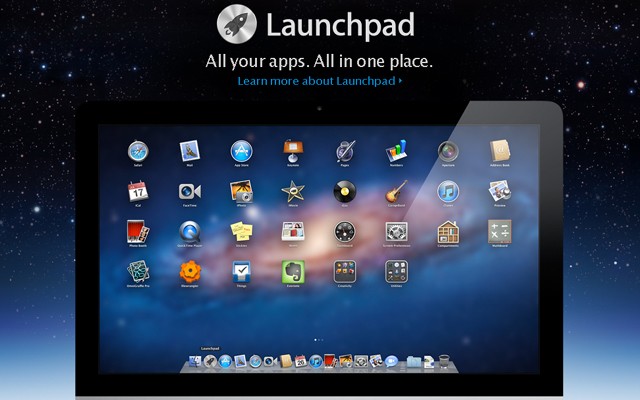Image resolution: width=640 pixels, height=400 pixels.
Task: Open Preview in the Launchpad grid
Action: 500,191
